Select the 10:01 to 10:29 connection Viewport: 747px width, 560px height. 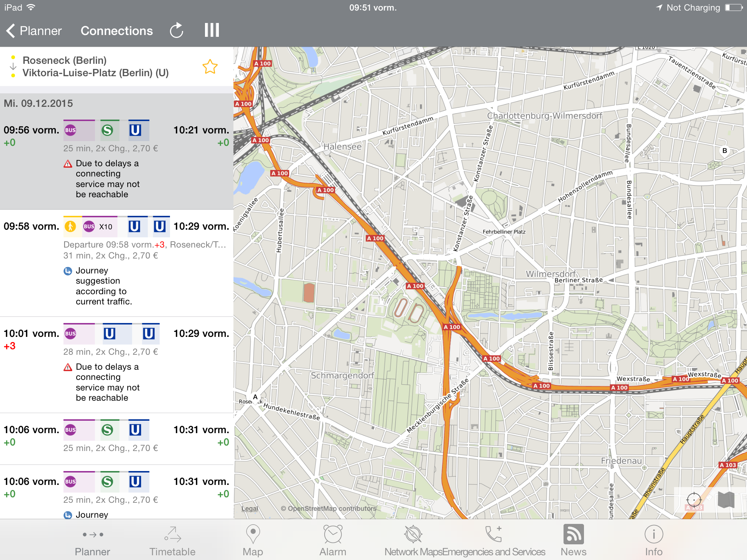click(117, 365)
